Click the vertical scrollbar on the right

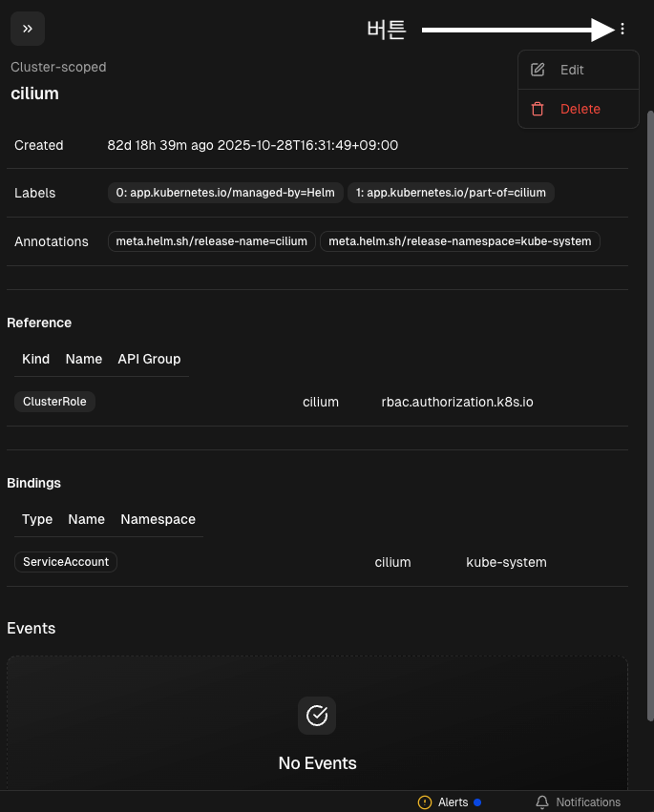click(650, 382)
